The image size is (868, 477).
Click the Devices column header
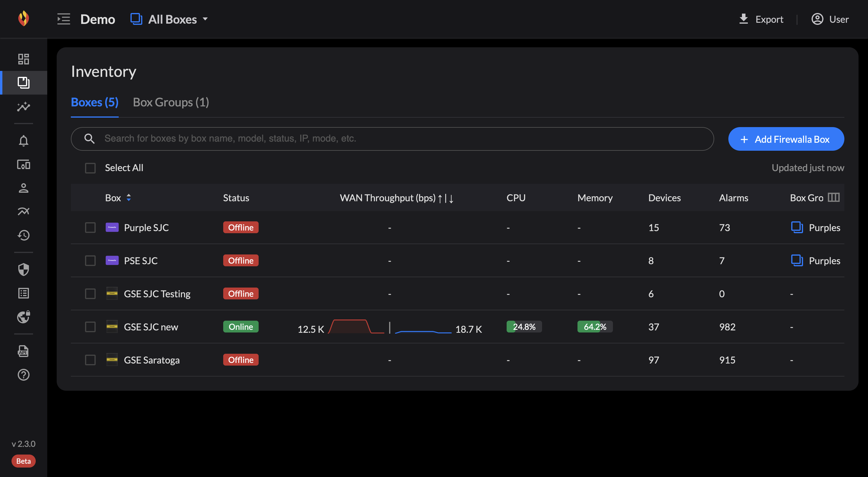tap(664, 198)
